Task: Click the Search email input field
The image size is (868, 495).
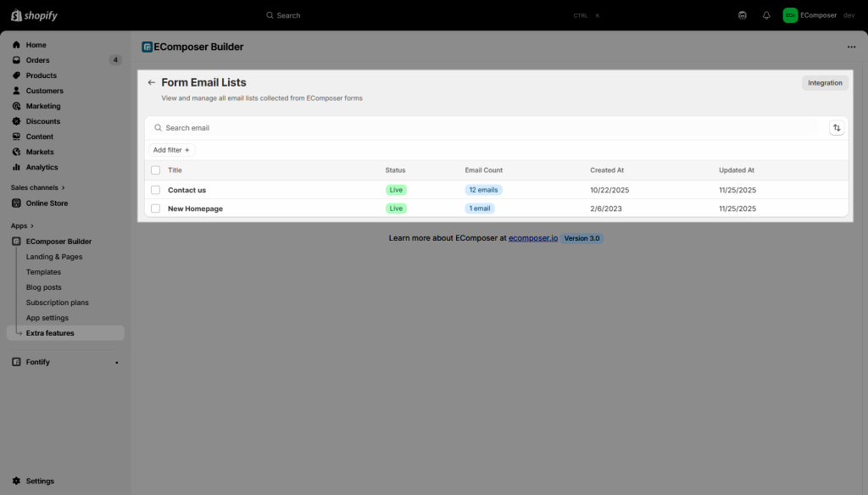Action: (x=483, y=128)
